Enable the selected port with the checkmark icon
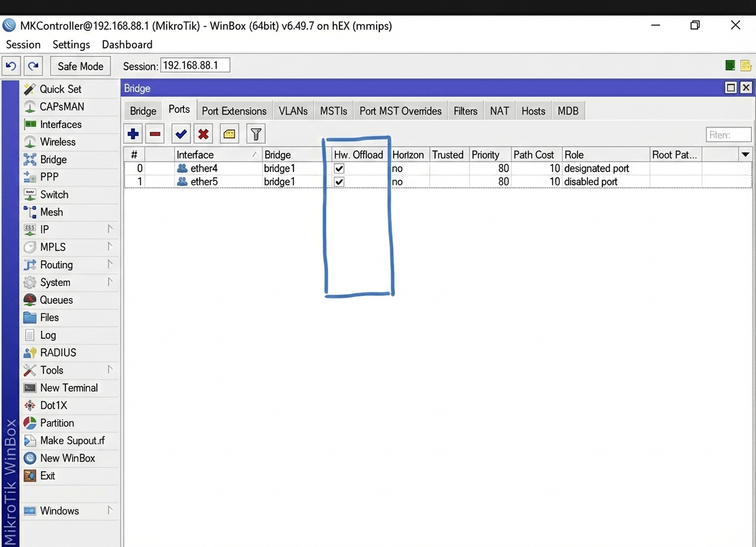Screen dimensions: 756x547 pyautogui.click(x=180, y=133)
